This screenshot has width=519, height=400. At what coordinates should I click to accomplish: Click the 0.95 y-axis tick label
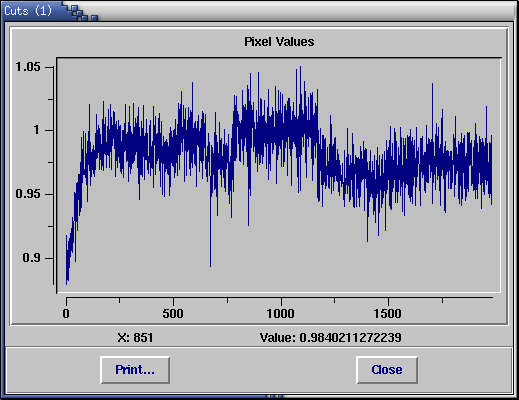click(28, 194)
